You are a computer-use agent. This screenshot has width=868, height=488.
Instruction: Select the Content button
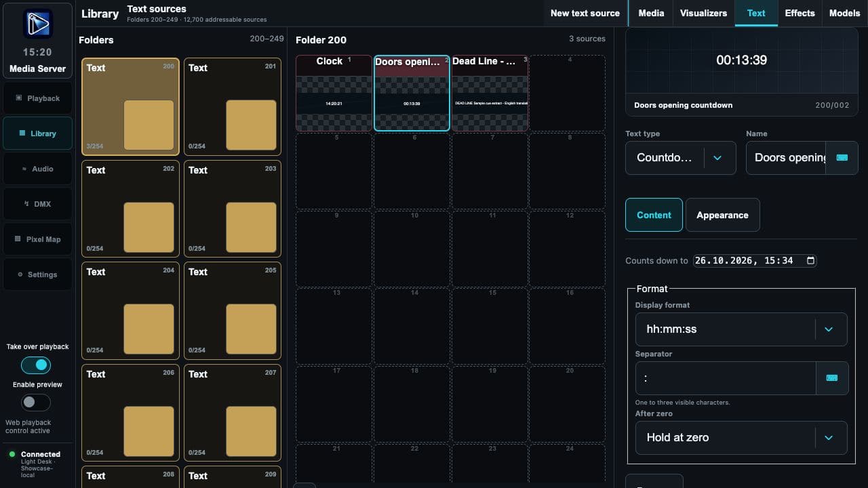coord(654,215)
